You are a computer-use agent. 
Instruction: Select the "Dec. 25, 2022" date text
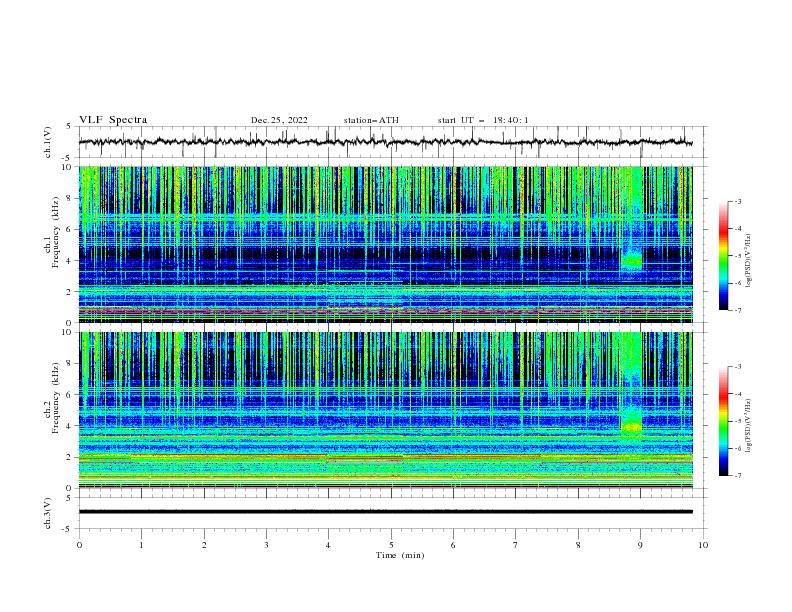[x=279, y=120]
